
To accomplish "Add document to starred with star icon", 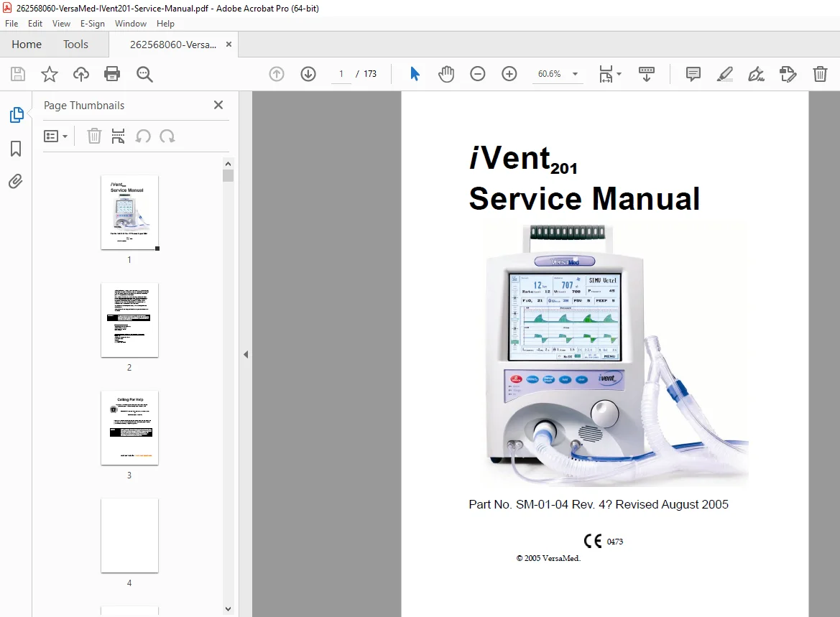I will pos(50,74).
